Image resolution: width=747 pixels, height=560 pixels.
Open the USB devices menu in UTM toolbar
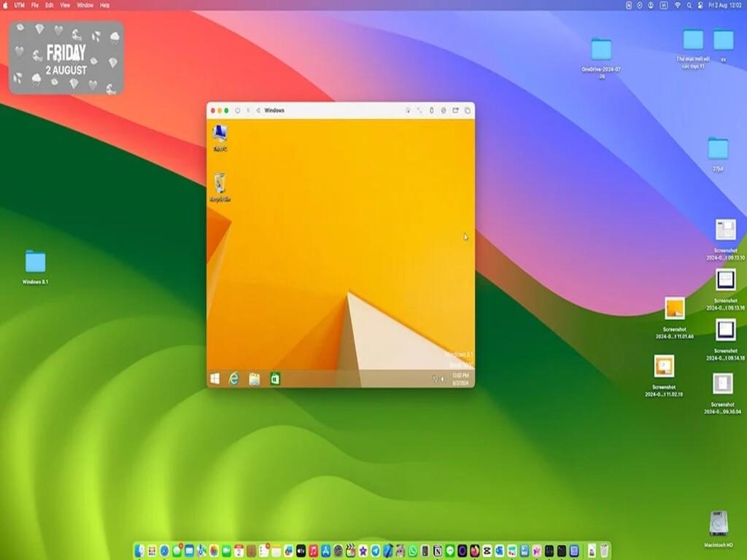tap(431, 111)
